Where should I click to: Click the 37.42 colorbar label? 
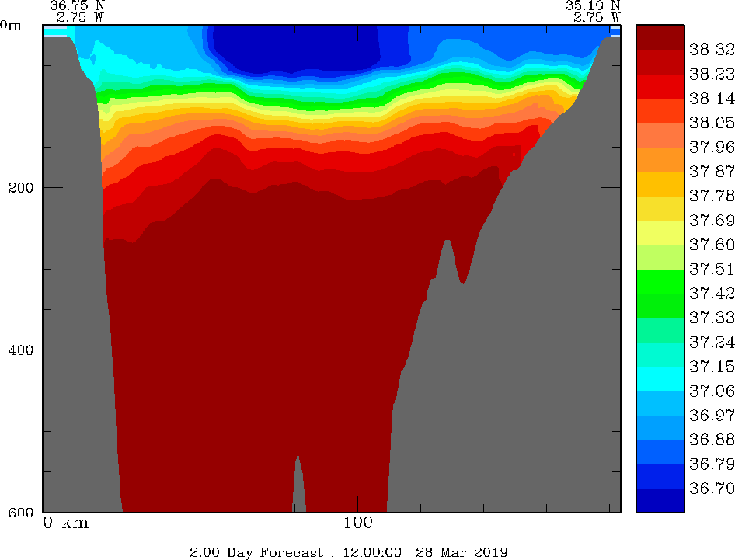pyautogui.click(x=711, y=294)
